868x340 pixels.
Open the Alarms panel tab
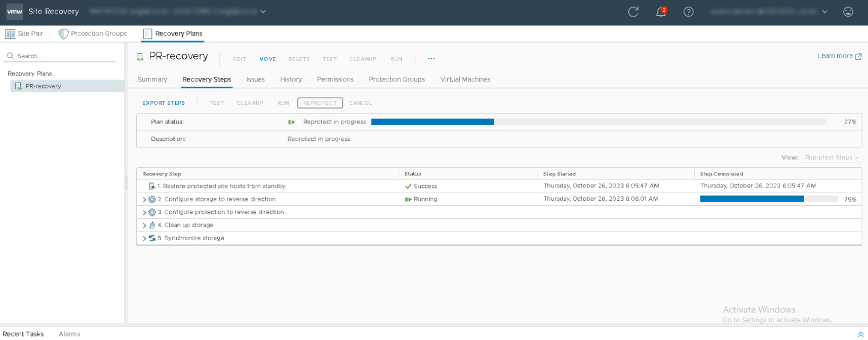pyautogui.click(x=69, y=334)
